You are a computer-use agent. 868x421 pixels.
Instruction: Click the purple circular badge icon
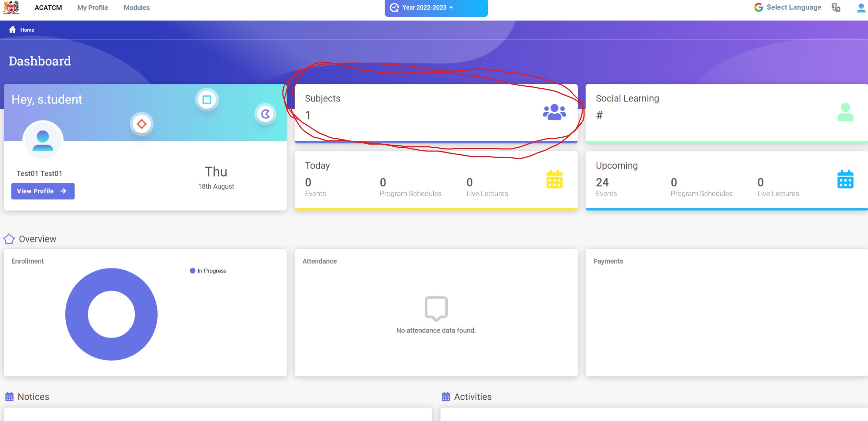(265, 114)
